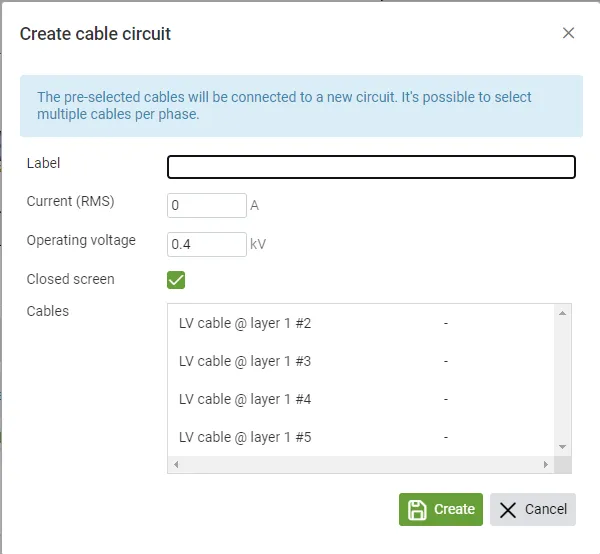
Task: Click the phase dash for cable #2
Action: click(x=445, y=323)
